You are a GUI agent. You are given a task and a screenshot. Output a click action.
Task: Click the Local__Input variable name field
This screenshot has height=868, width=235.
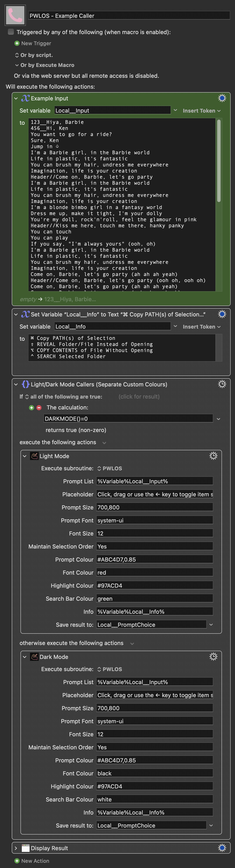tap(112, 110)
